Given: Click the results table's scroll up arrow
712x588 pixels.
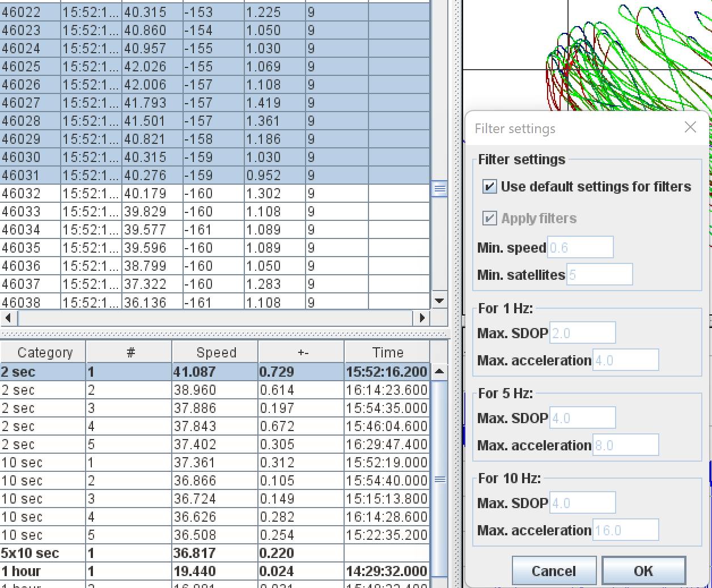Looking at the screenshot, I should pyautogui.click(x=439, y=372).
